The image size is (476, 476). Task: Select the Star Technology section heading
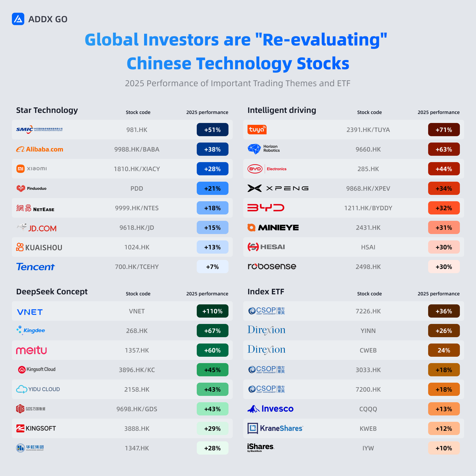coord(47,110)
